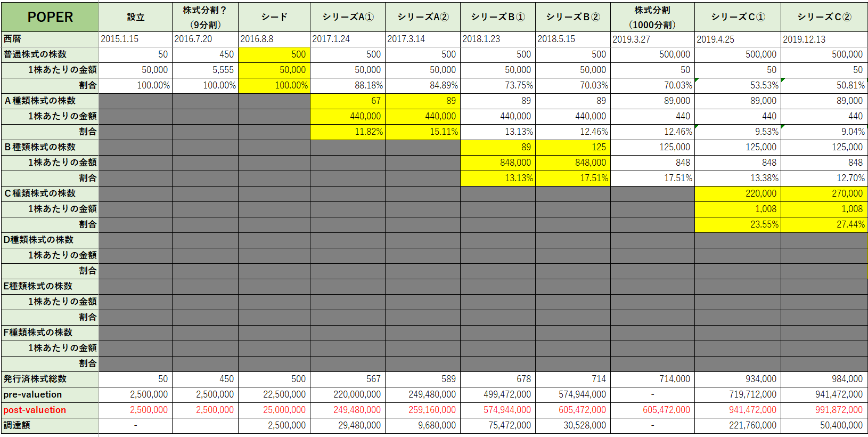Select the date cell 2016.8.8
This screenshot has width=868, height=437.
coord(274,39)
